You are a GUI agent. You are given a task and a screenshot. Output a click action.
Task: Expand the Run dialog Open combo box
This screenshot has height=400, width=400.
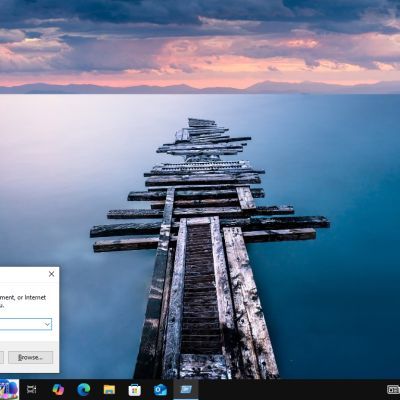coord(47,324)
